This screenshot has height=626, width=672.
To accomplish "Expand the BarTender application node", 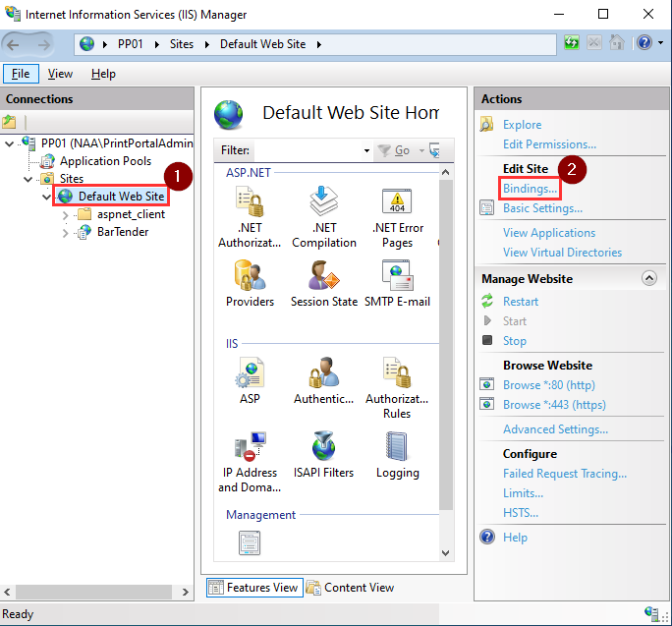I will pyautogui.click(x=65, y=233).
